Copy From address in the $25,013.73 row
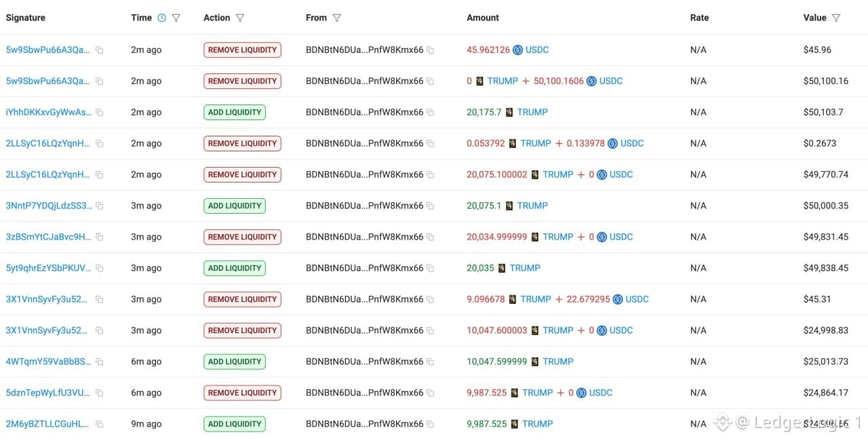 tap(431, 362)
